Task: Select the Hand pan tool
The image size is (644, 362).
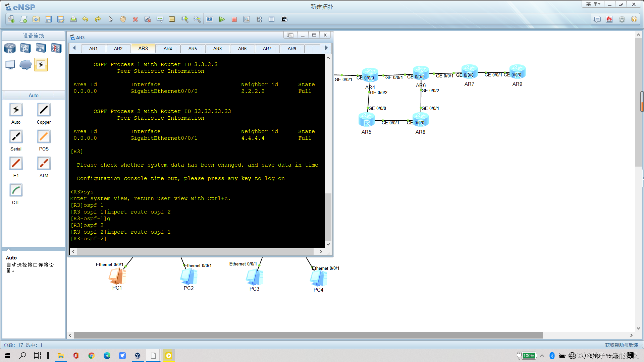Action: click(x=123, y=19)
